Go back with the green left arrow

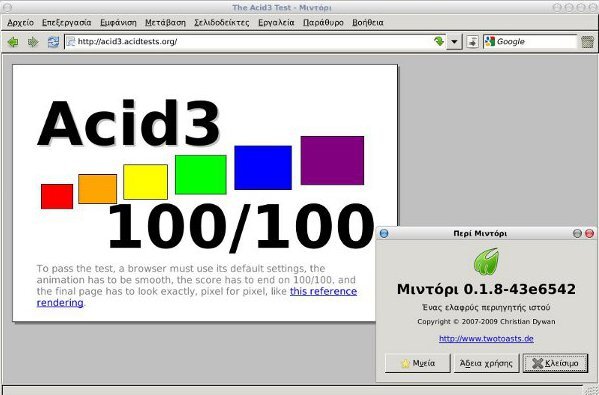coord(13,42)
